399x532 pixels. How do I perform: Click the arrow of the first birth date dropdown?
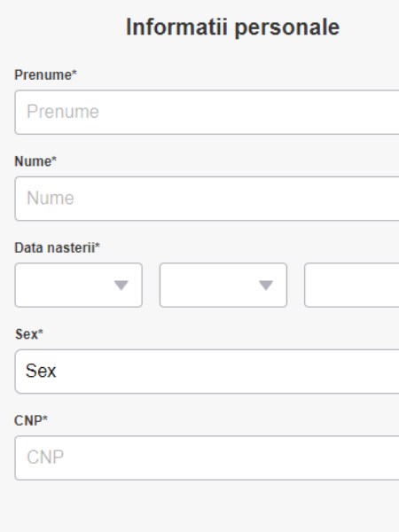121,286
